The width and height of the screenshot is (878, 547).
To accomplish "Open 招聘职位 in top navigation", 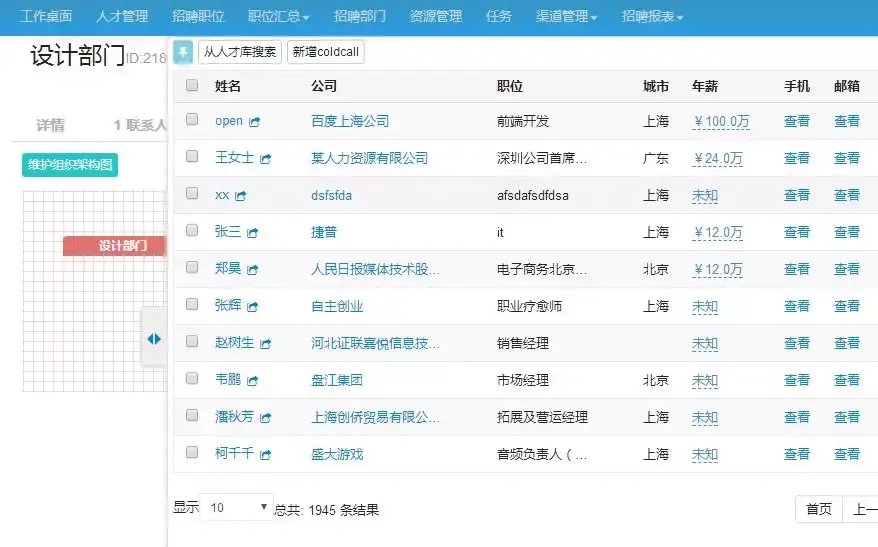I will [198, 16].
